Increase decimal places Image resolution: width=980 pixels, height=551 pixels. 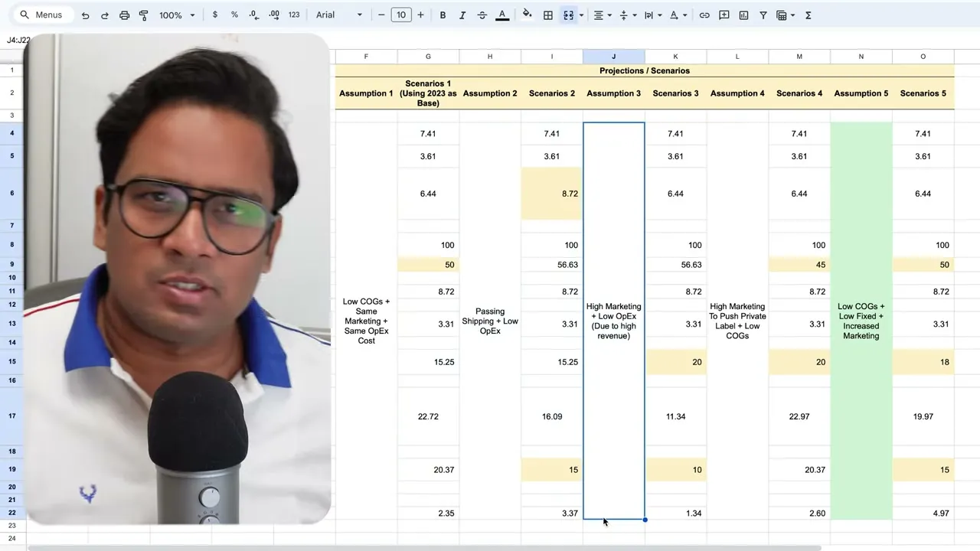point(274,15)
